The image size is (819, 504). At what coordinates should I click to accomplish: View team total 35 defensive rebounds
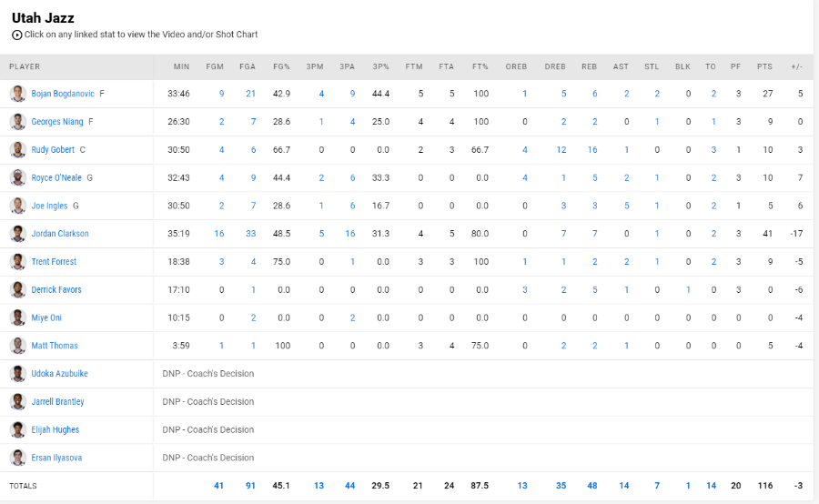561,486
